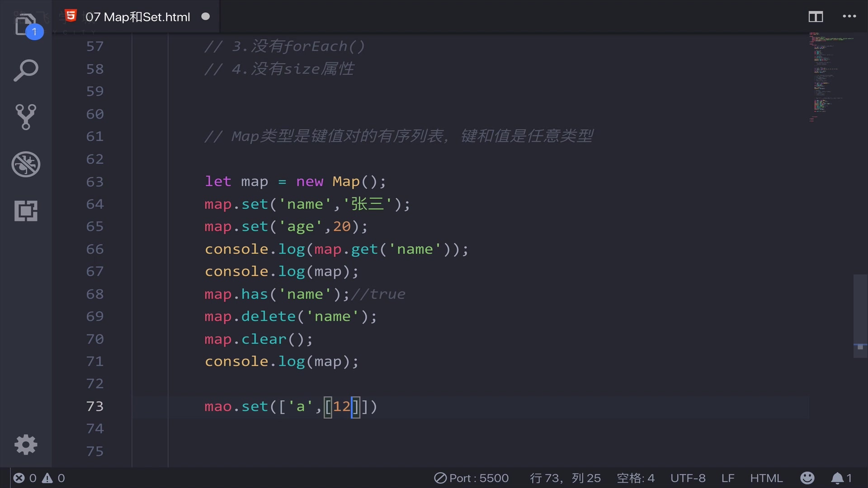Click line number 70
868x488 pixels.
pyautogui.click(x=95, y=339)
